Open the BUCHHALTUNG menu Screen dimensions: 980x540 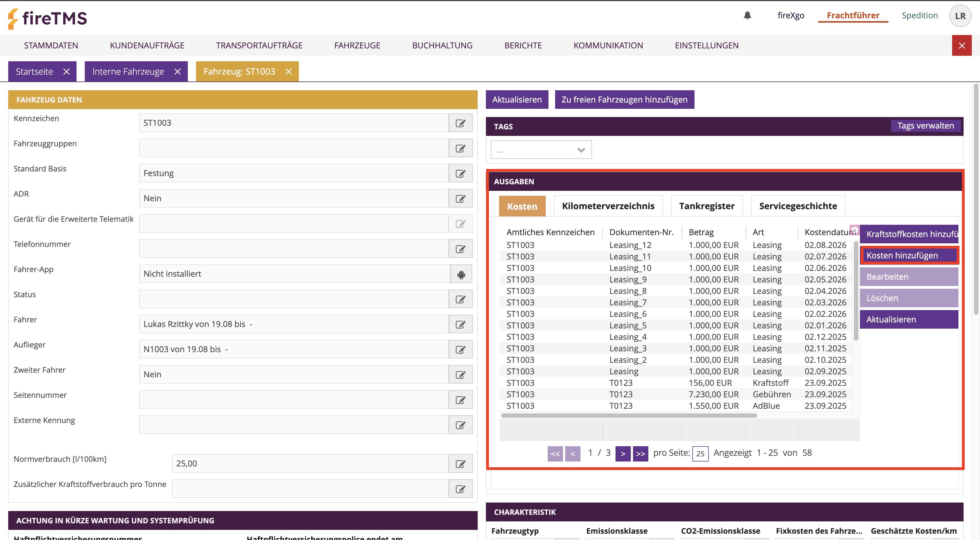pos(442,45)
